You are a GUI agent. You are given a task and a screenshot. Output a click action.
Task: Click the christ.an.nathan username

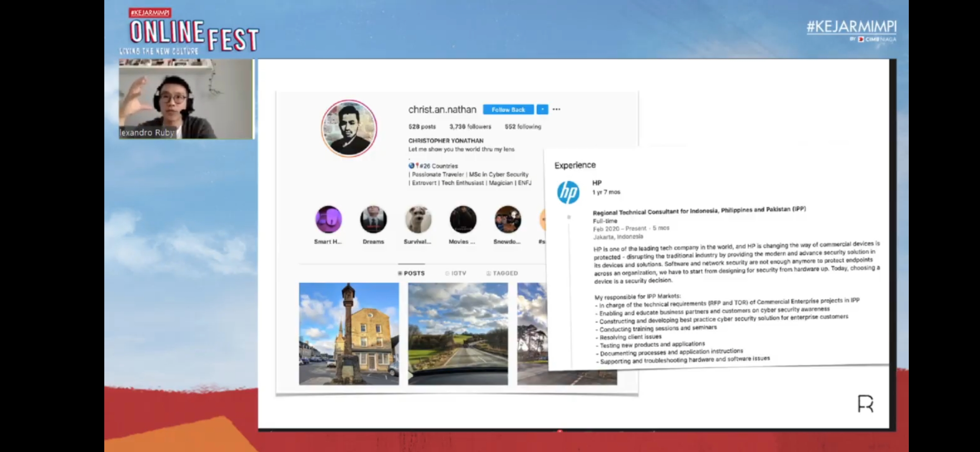tap(442, 109)
